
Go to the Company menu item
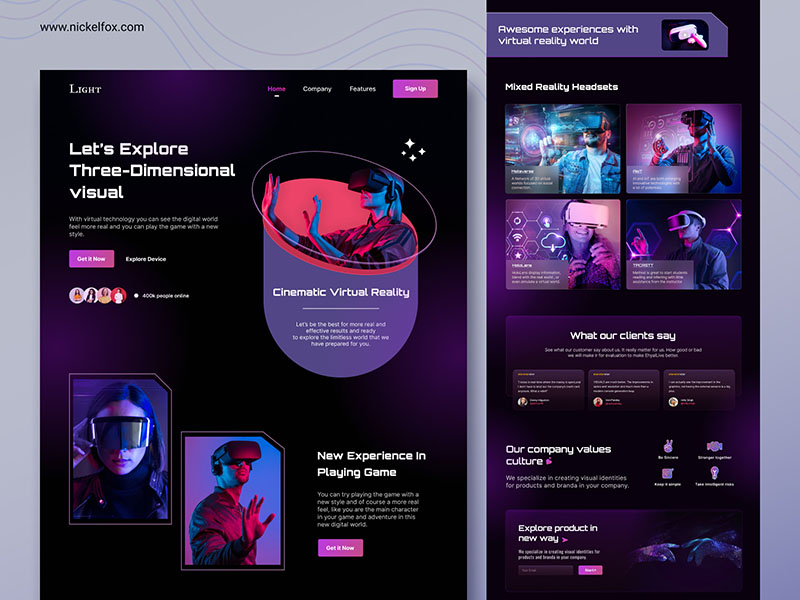coord(317,89)
